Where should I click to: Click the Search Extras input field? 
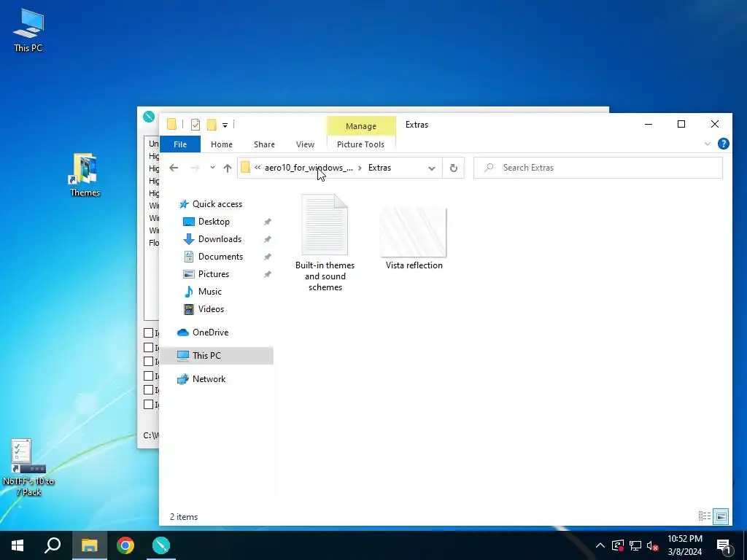[598, 168]
